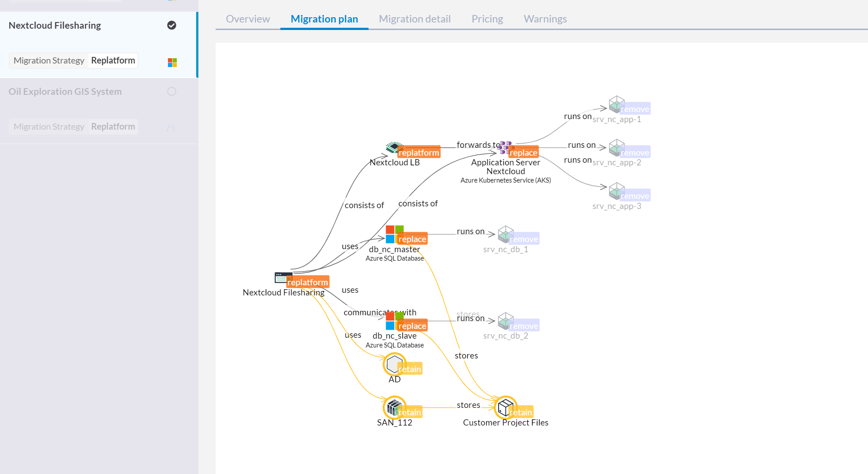The image size is (868, 474).
Task: Select the Customer Project Files box icon
Action: pos(504,407)
